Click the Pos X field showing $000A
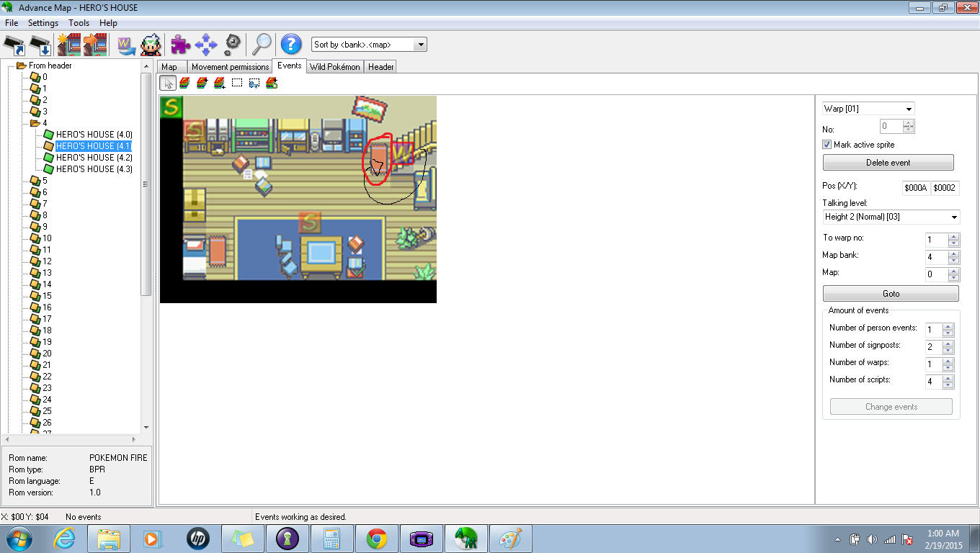The height and width of the screenshot is (553, 980). point(916,188)
